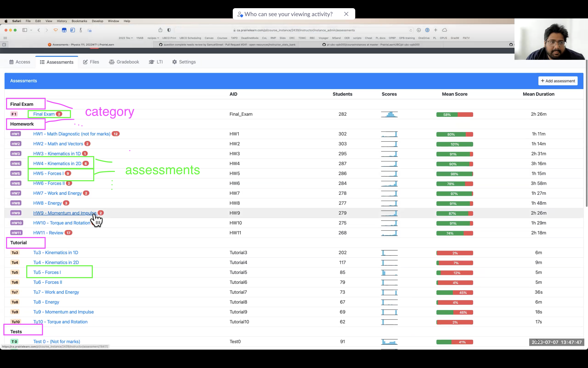Switch to the Gradebook tab
Screen dimensions: 588x368
(x=124, y=62)
